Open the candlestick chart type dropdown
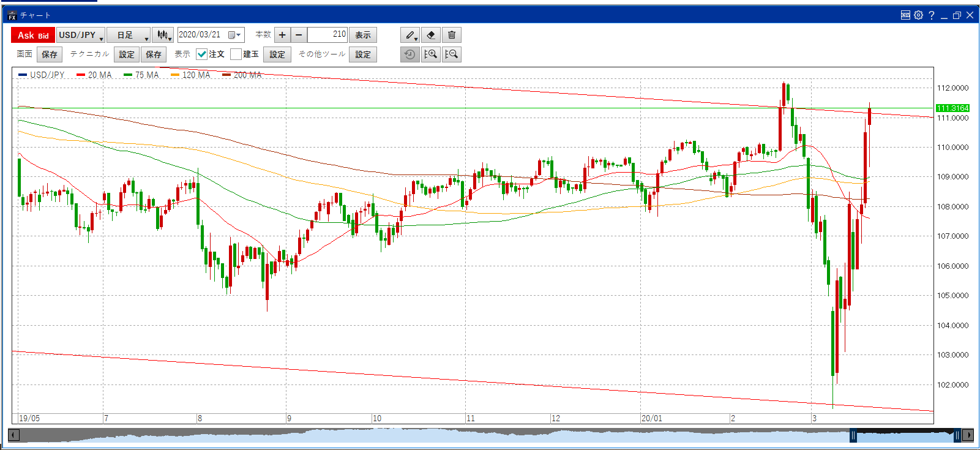The height and width of the screenshot is (450, 980). (x=163, y=35)
